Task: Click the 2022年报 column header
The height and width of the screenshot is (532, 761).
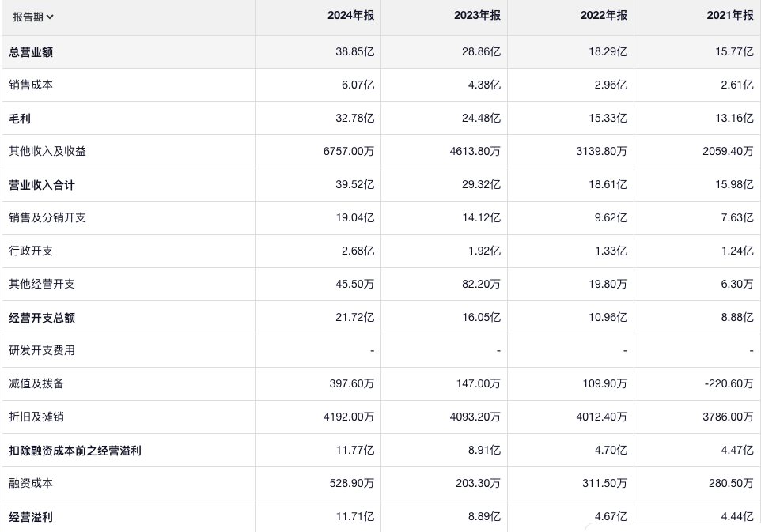Action: (604, 16)
